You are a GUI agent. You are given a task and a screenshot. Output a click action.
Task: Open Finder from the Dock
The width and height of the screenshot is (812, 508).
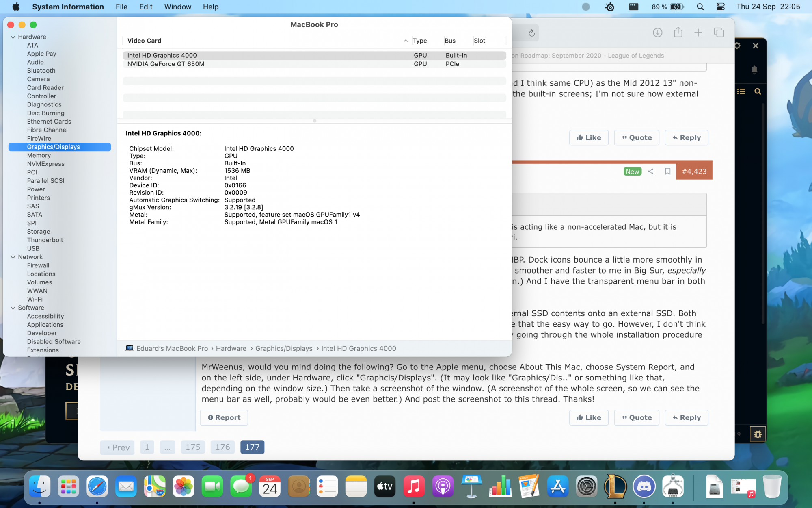(39, 486)
